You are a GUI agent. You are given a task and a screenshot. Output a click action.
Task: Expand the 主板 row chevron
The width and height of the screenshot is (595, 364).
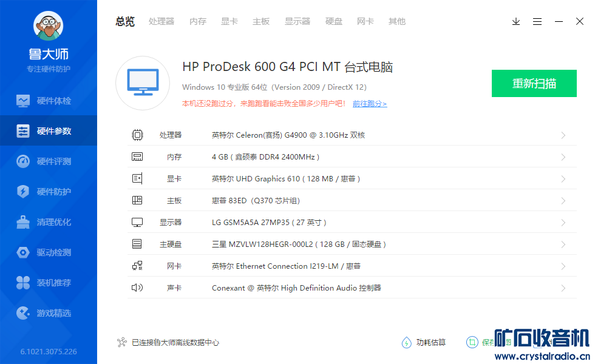(x=563, y=201)
